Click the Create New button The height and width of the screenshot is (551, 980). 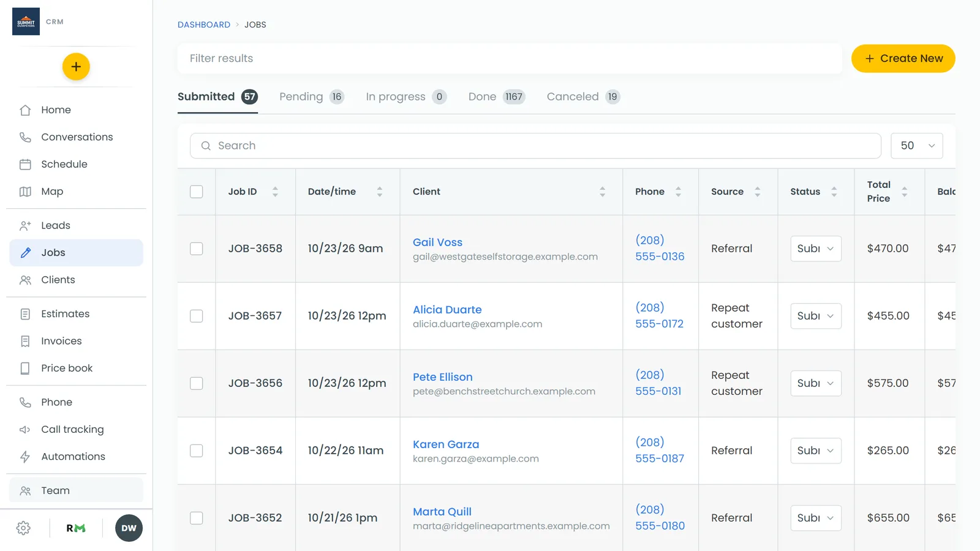coord(903,58)
